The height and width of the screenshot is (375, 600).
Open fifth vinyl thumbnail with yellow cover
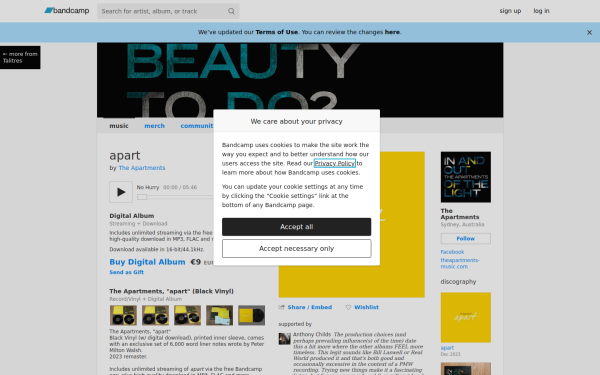pos(251,315)
